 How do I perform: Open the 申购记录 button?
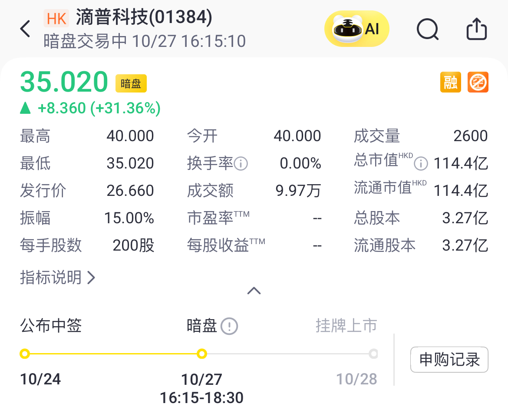coord(449,359)
